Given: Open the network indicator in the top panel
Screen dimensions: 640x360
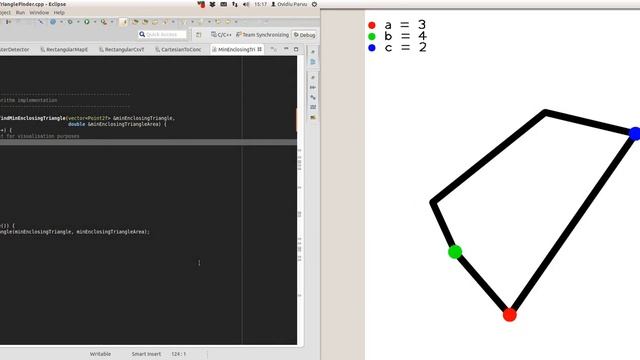Looking at the screenshot, I should [235, 4].
